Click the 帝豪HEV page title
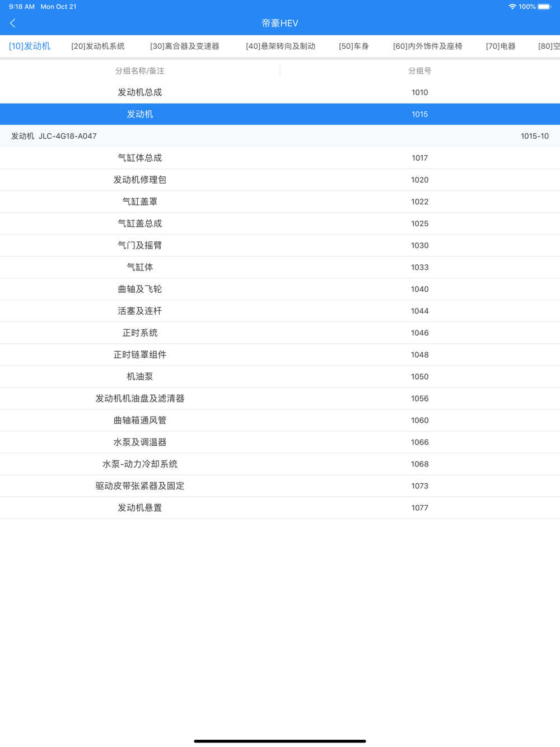The width and height of the screenshot is (560, 747). [280, 23]
